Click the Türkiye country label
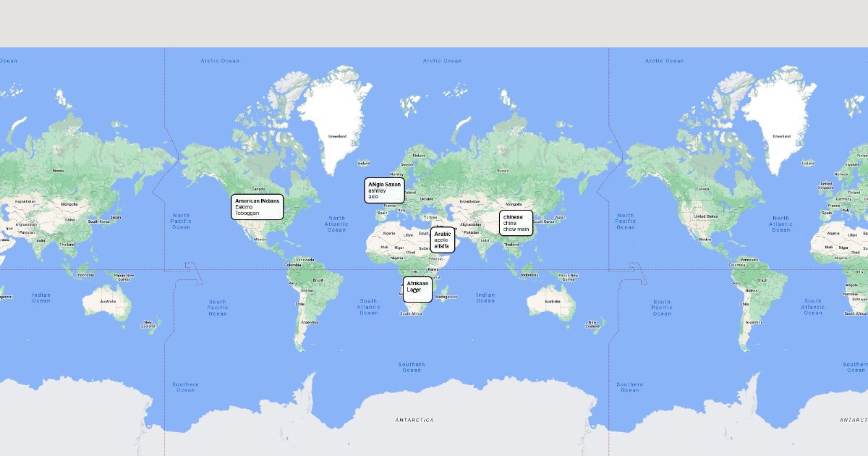The height and width of the screenshot is (456, 868). click(x=431, y=217)
